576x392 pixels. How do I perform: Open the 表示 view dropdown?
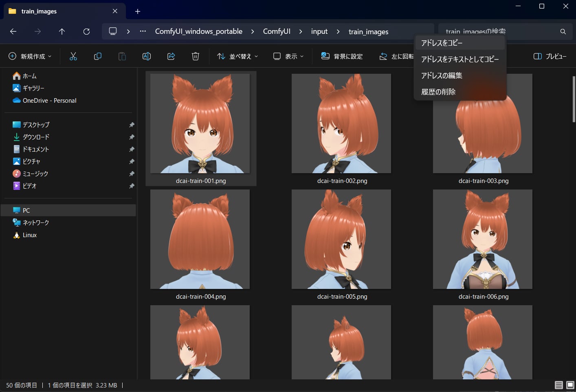[288, 56]
